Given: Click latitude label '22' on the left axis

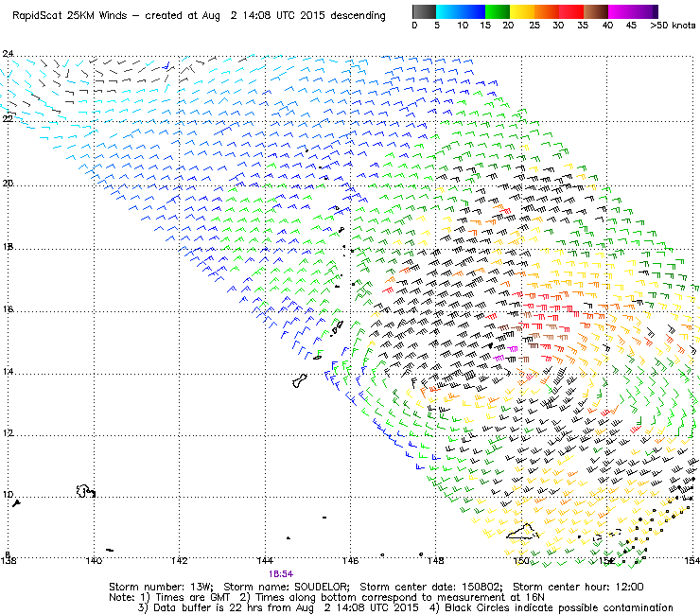Looking at the screenshot, I should pyautogui.click(x=8, y=118).
